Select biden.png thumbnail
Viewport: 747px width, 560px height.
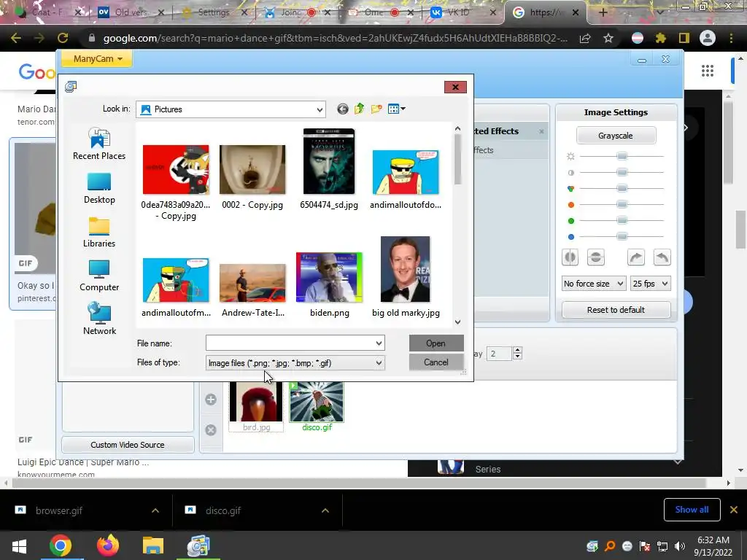click(x=329, y=278)
